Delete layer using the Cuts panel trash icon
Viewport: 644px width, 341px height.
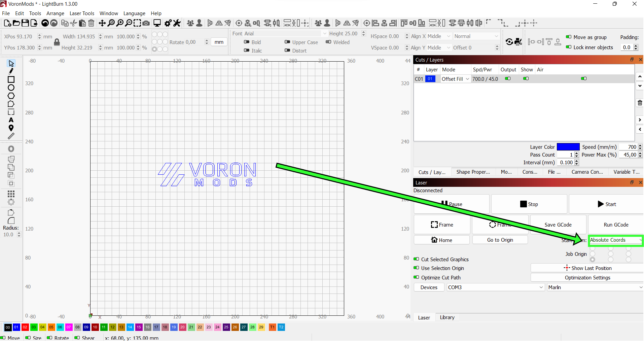click(x=640, y=103)
